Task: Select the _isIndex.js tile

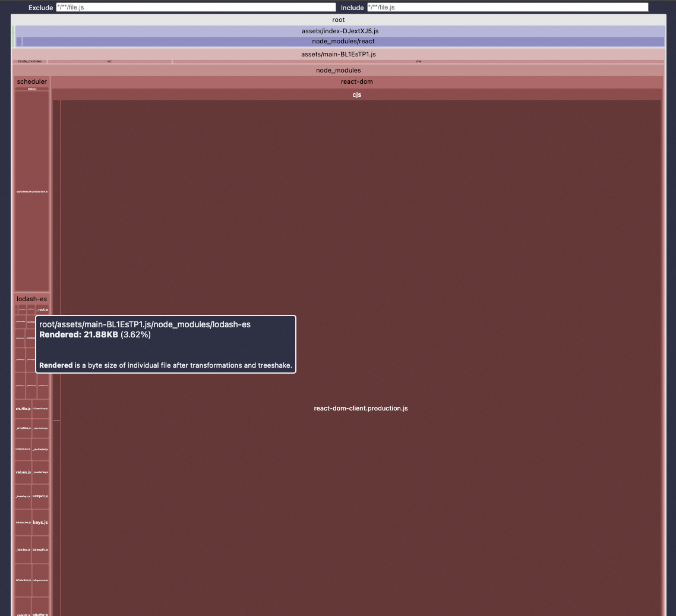Action: pos(23,549)
